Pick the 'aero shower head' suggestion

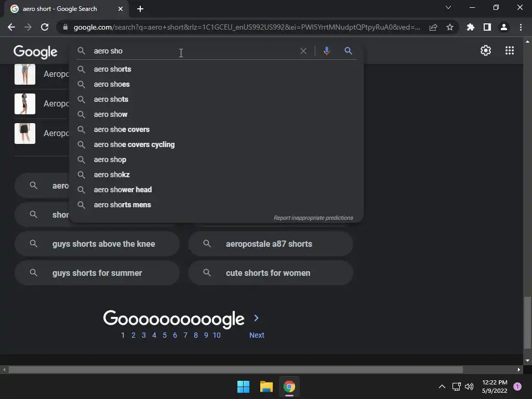(x=217, y=190)
